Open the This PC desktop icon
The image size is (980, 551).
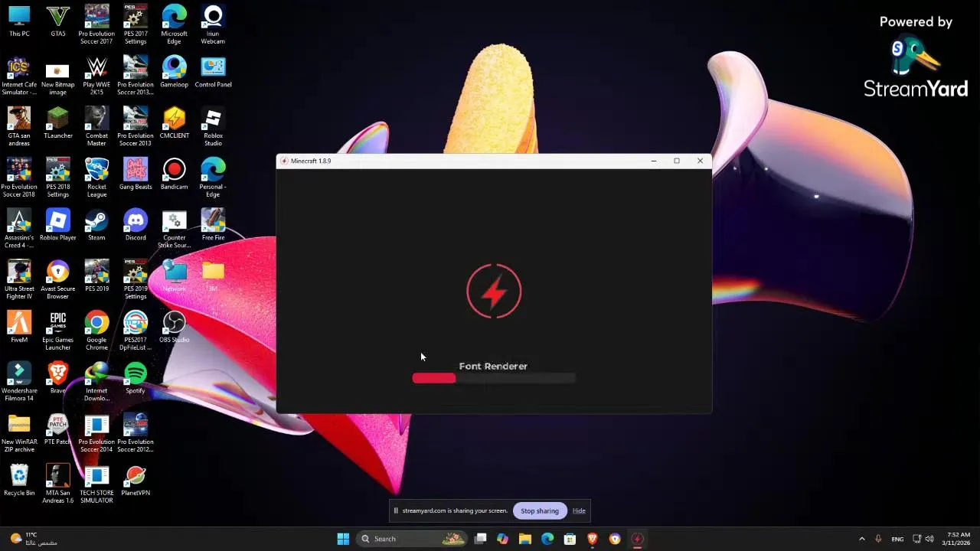(19, 21)
